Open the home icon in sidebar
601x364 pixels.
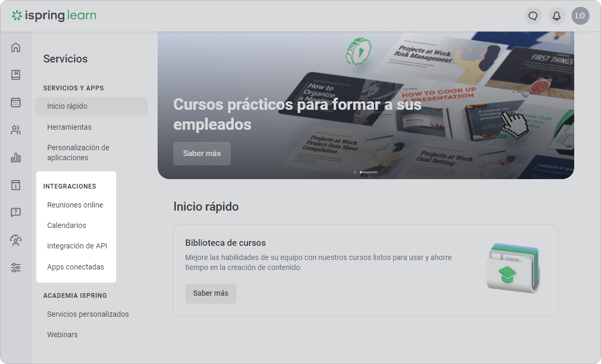(x=16, y=47)
